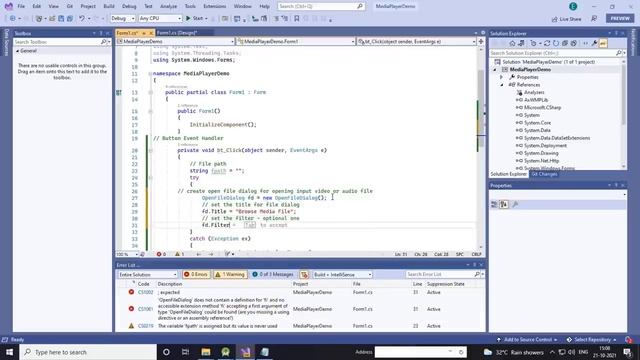Click the Undo toolbar icon
The image size is (640, 360).
click(x=82, y=18)
